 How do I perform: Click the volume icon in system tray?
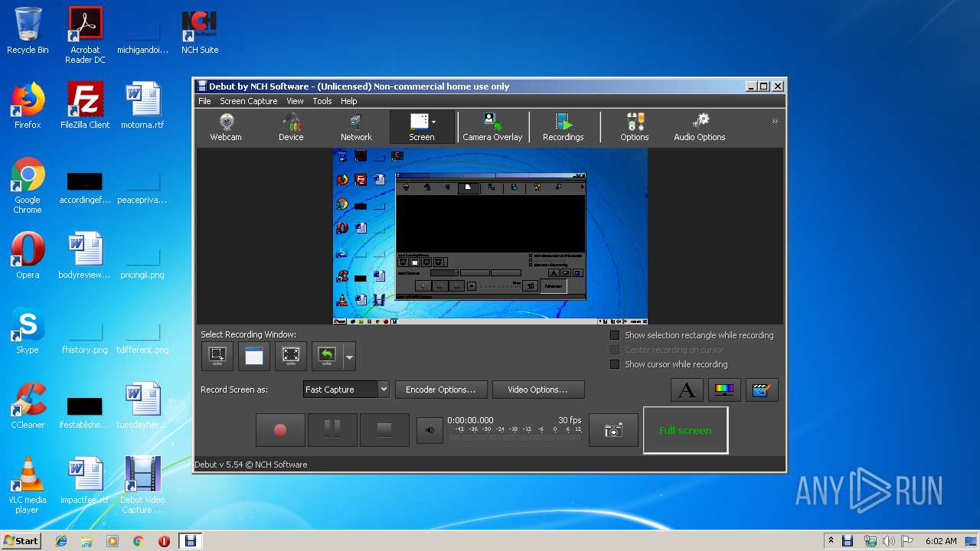click(889, 541)
